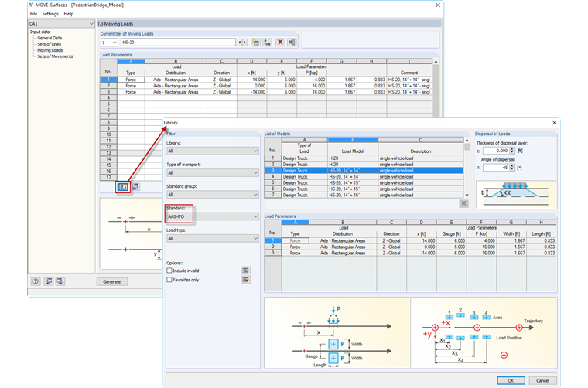
Task: Click 14.000 x value in main table
Action: click(x=251, y=80)
